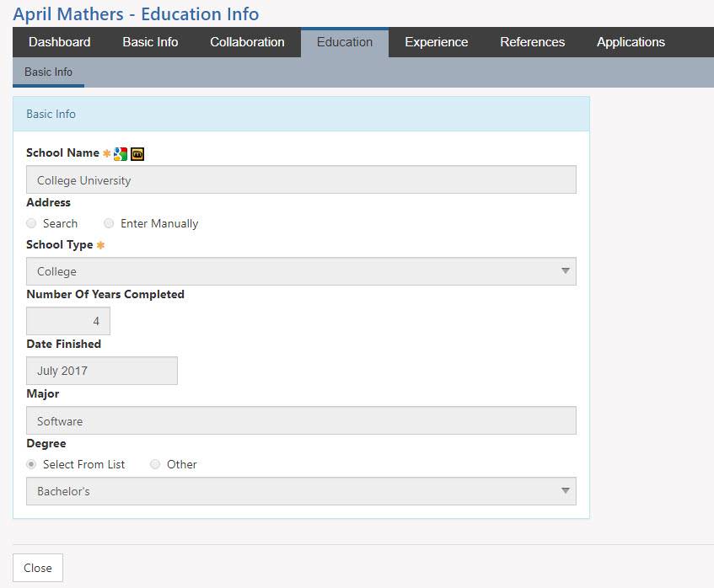This screenshot has width=714, height=588.
Task: View the Applications tab
Action: pyautogui.click(x=631, y=42)
